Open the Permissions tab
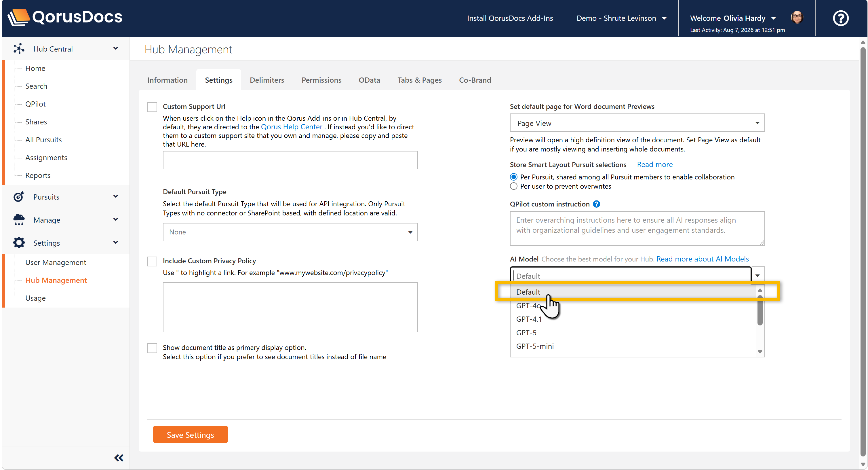 click(321, 80)
